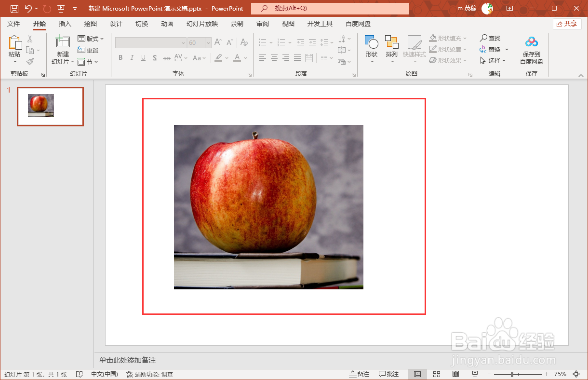Toggle the 备注 Notes pane in status bar

click(359, 374)
